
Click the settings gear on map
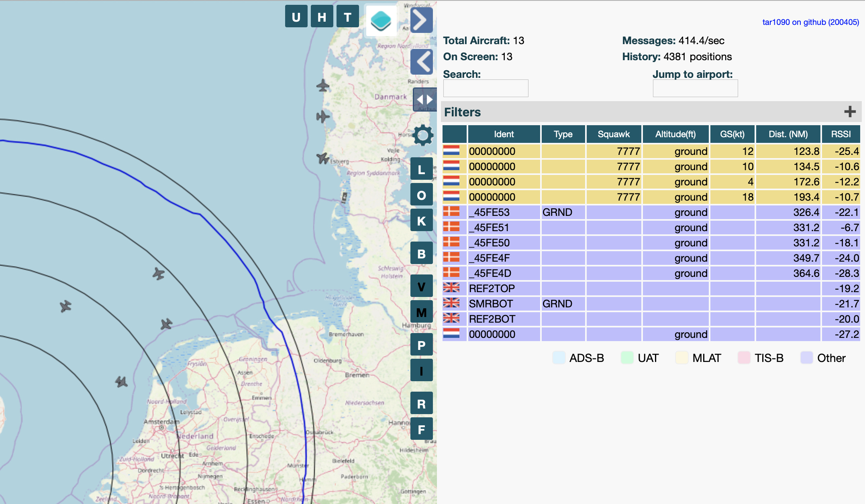click(x=422, y=135)
